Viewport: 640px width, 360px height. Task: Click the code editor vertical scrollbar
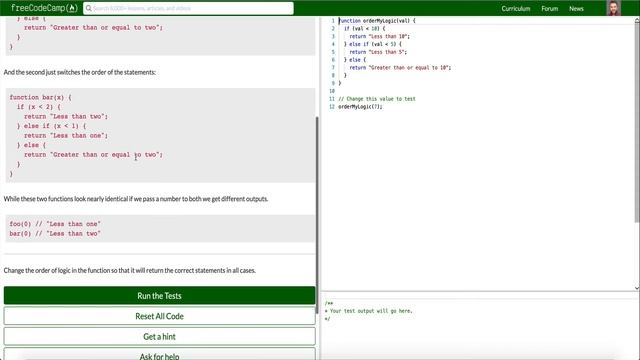tap(637, 122)
